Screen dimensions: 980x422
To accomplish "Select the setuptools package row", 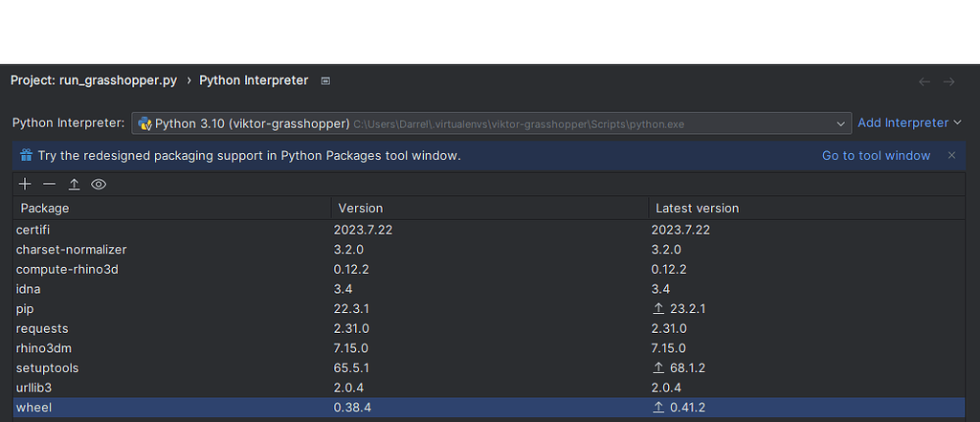I will pyautogui.click(x=489, y=368).
